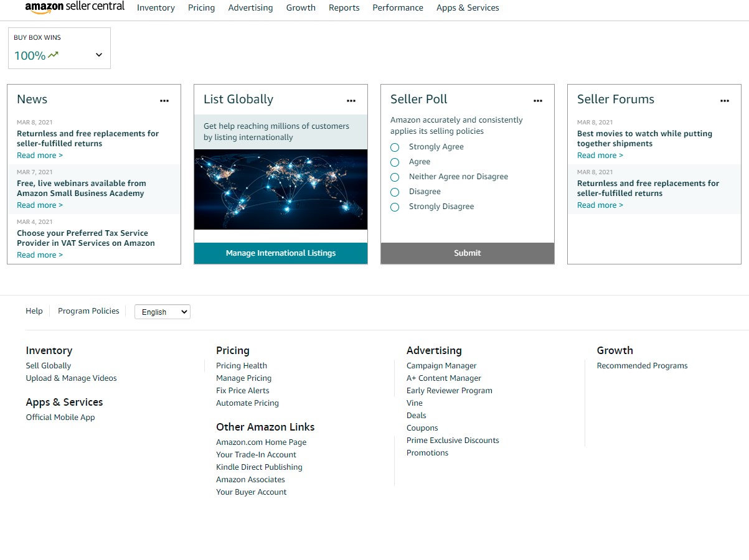
Task: Expand the Buy Box Wins dropdown chevron
Action: tap(99, 55)
